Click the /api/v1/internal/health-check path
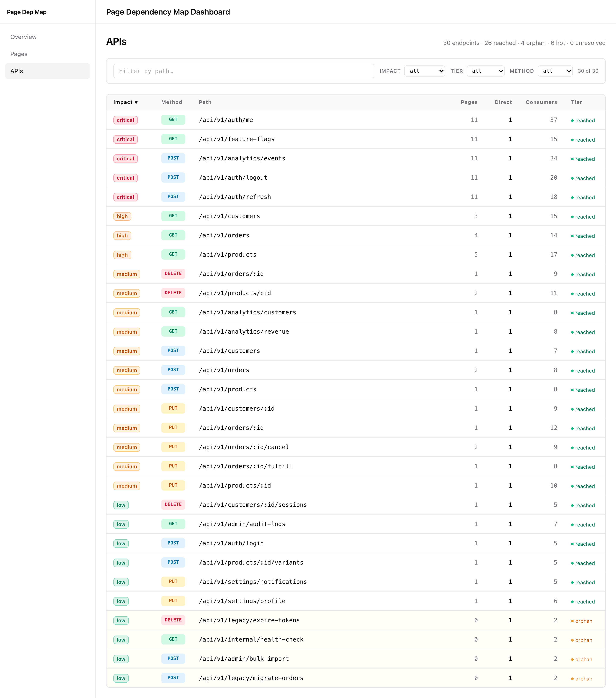 pyautogui.click(x=251, y=639)
